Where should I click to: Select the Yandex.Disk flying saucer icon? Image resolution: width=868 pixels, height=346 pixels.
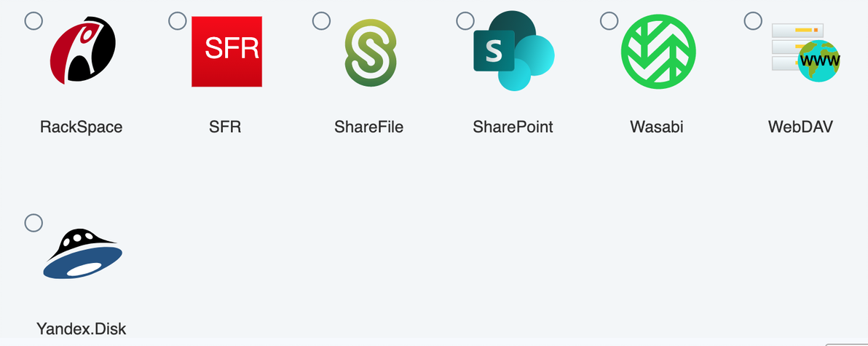[x=83, y=253]
